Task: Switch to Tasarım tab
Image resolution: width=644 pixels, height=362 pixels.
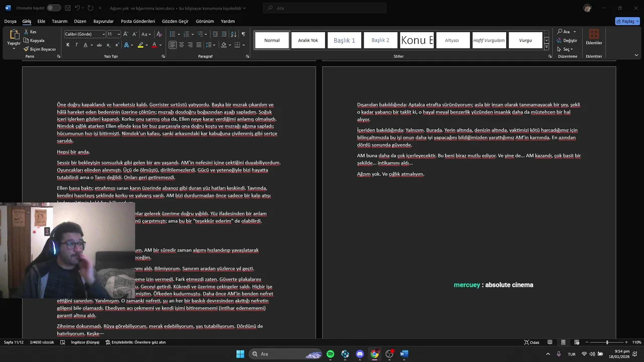Action: 59,21
